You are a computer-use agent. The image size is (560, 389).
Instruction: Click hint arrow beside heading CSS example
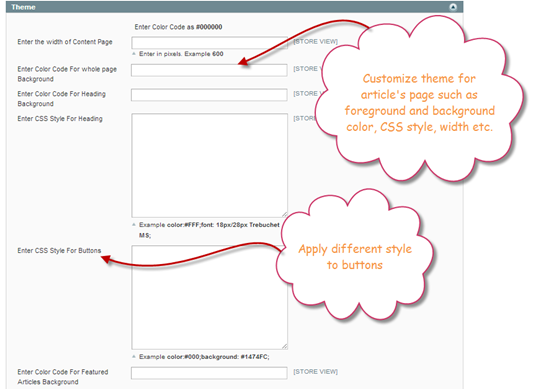tap(134, 225)
